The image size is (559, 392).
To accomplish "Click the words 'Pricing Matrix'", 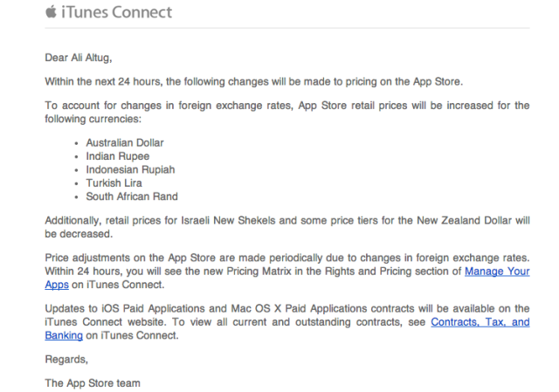I will 259,272.
